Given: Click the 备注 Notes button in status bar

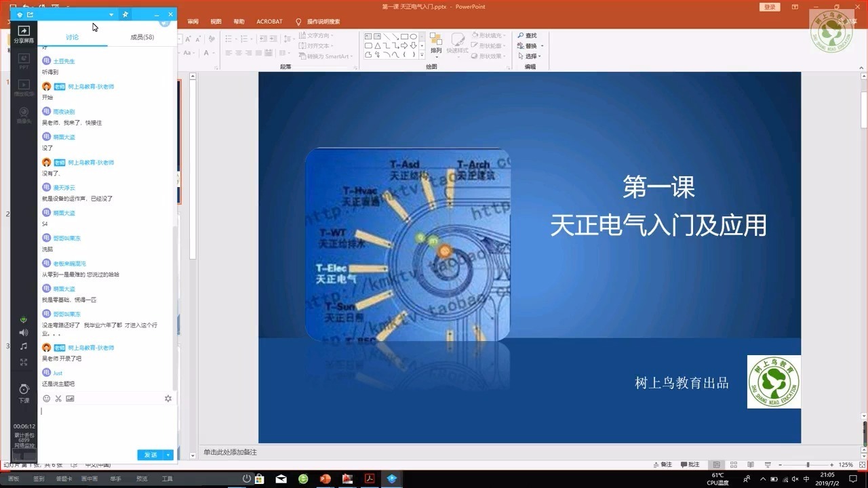Looking at the screenshot, I should click(663, 465).
